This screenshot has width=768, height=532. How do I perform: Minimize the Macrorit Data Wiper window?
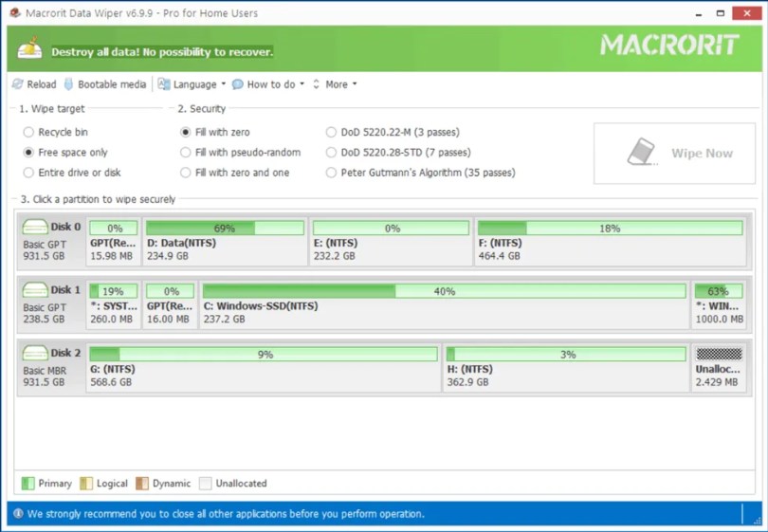(699, 13)
